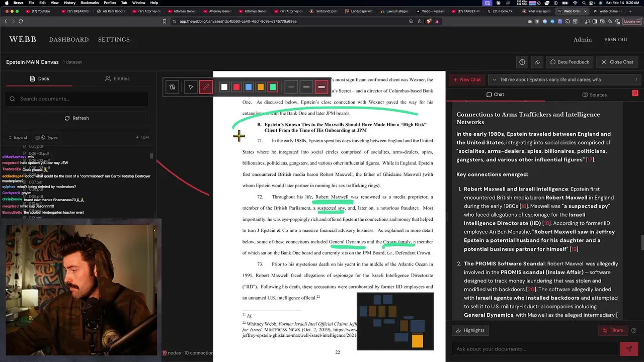Open Beta Feedback

[570, 62]
